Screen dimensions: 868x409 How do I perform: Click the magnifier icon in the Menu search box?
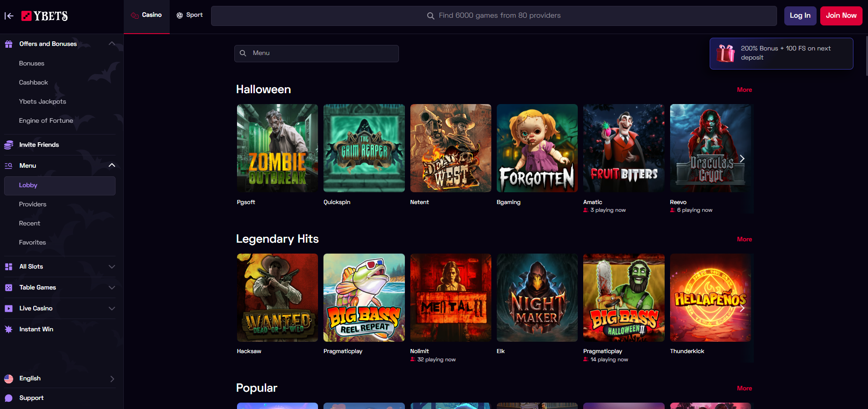[243, 53]
